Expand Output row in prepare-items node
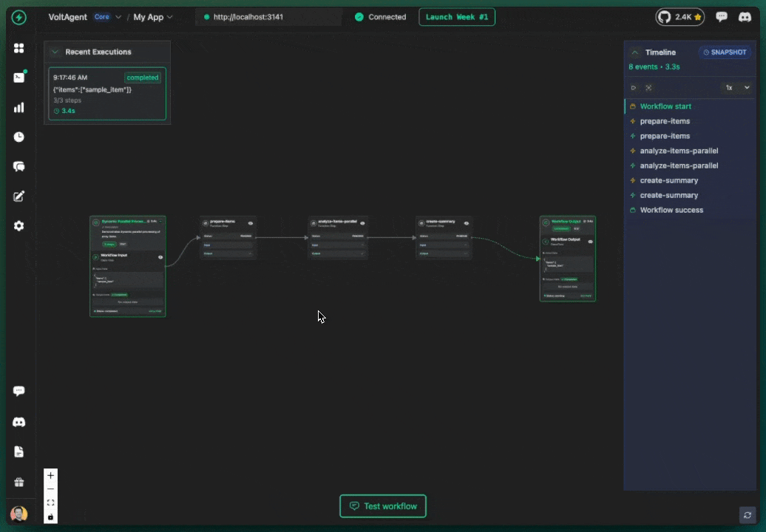 tap(228, 253)
